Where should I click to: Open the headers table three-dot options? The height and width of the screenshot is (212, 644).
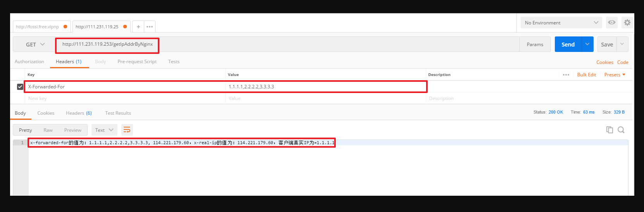[566, 75]
